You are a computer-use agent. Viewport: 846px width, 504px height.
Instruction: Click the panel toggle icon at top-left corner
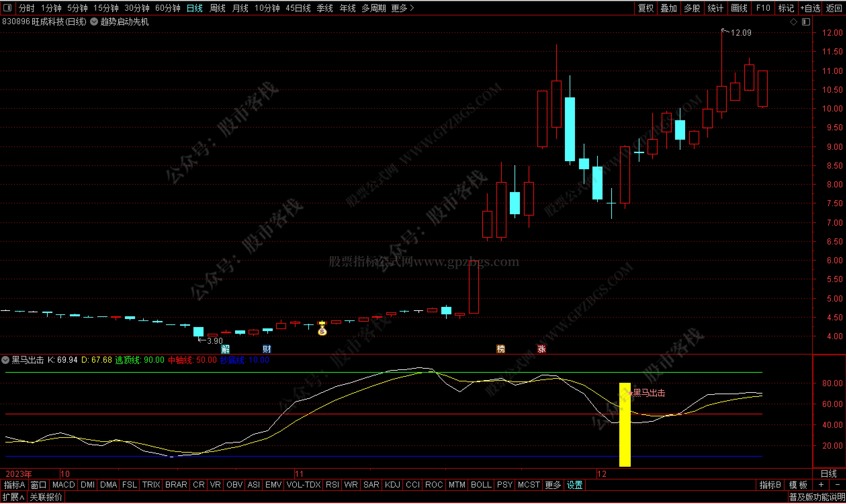7,7
